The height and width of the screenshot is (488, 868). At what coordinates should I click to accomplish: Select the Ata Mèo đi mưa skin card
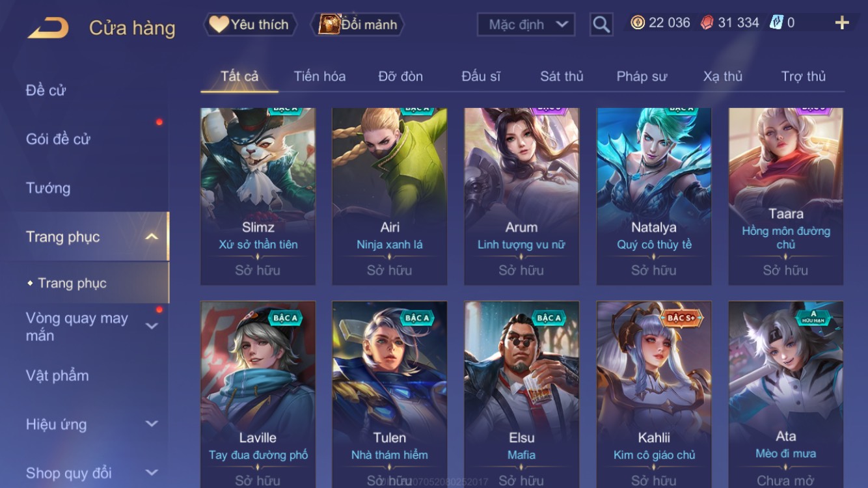pyautogui.click(x=786, y=394)
